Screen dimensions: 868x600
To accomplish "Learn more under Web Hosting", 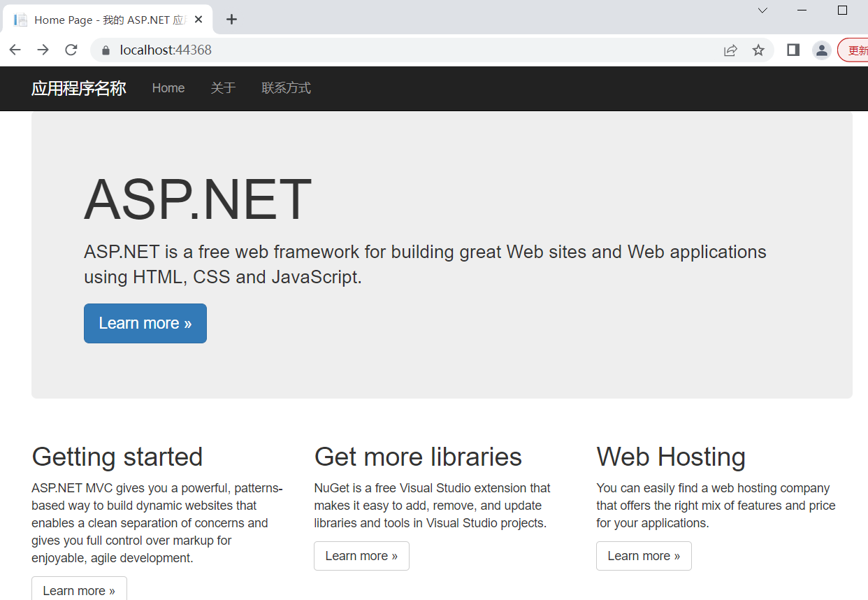I will (644, 556).
